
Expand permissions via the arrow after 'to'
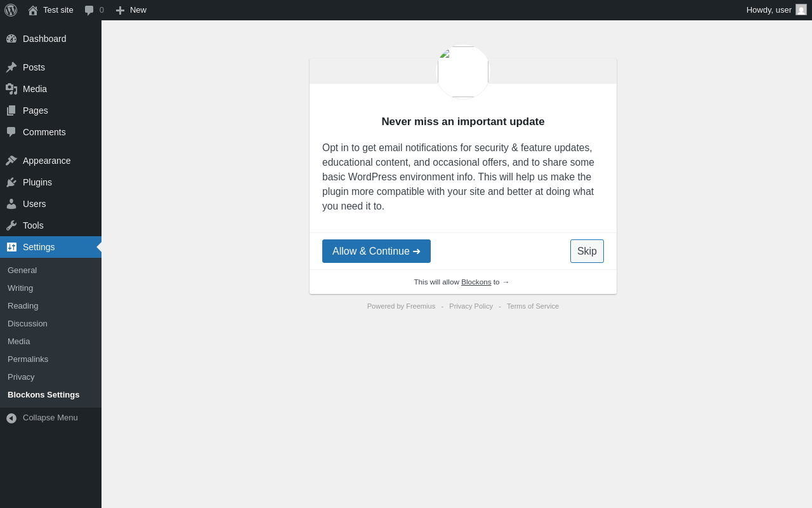506,282
